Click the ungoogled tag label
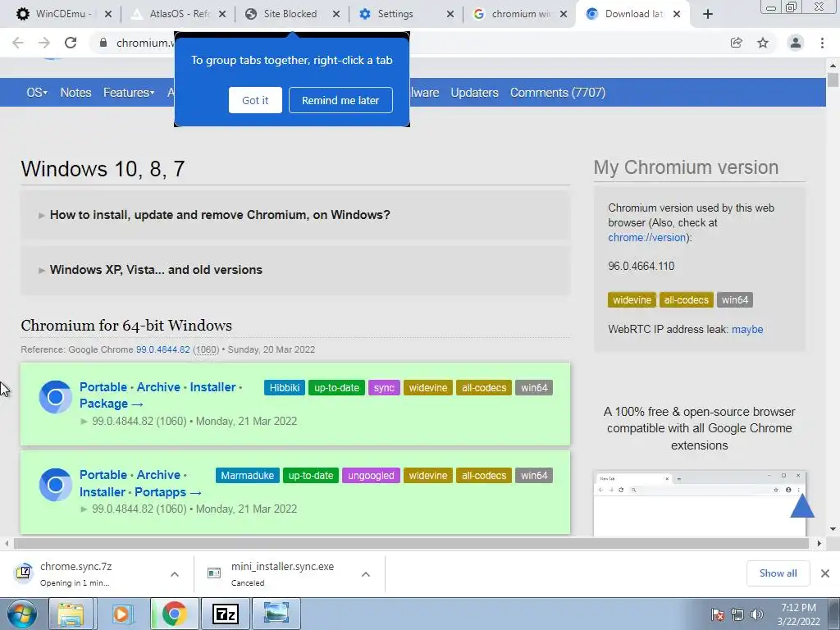The image size is (840, 630). pos(371,476)
